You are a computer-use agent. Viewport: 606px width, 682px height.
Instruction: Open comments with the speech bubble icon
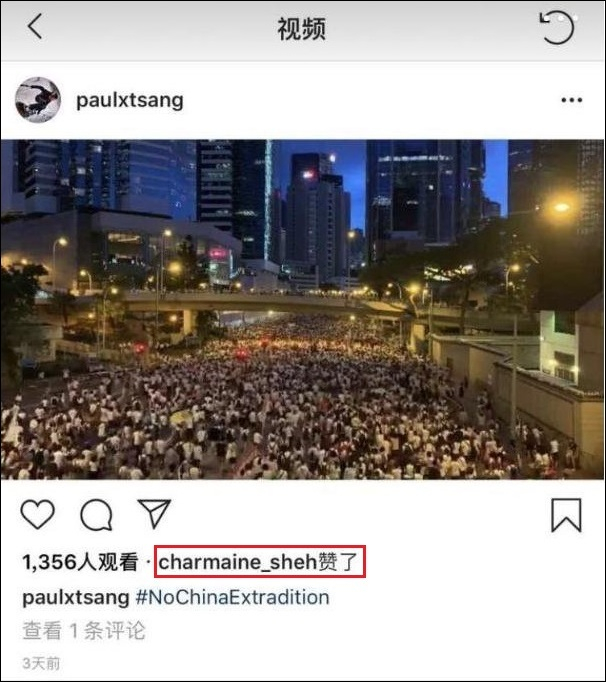pyautogui.click(x=96, y=515)
